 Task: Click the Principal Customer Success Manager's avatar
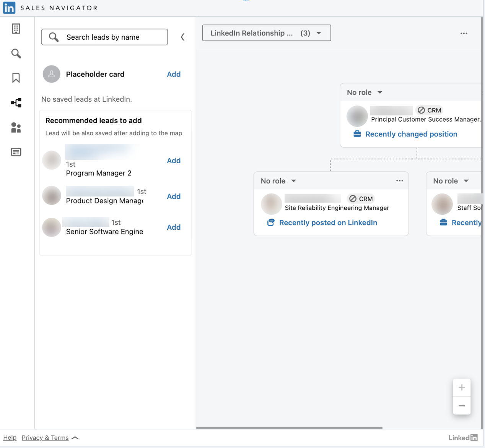[x=357, y=116]
